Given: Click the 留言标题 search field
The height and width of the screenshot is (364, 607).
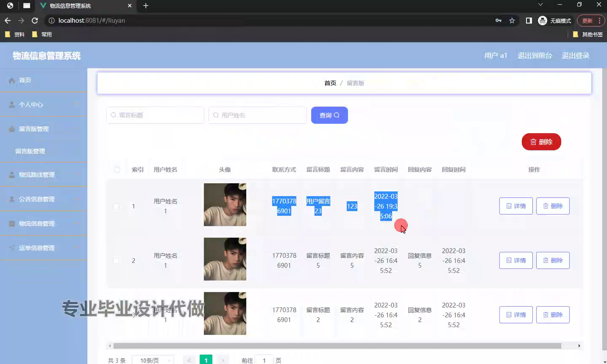Looking at the screenshot, I should 155,115.
